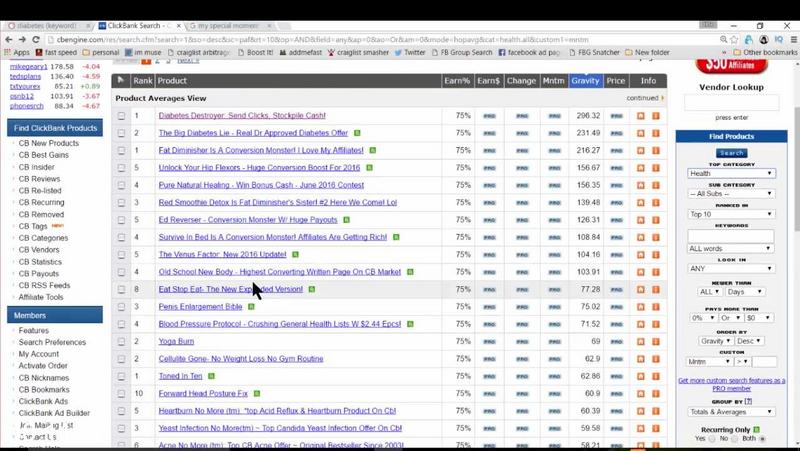The height and width of the screenshot is (451, 800).
Task: Sort by the Gravity column header
Action: [x=585, y=81]
